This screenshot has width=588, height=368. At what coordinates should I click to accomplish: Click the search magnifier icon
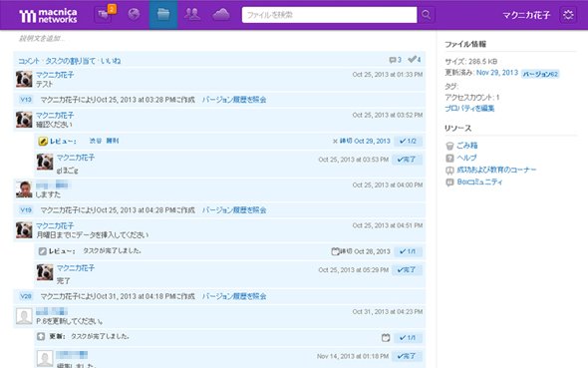tap(426, 15)
